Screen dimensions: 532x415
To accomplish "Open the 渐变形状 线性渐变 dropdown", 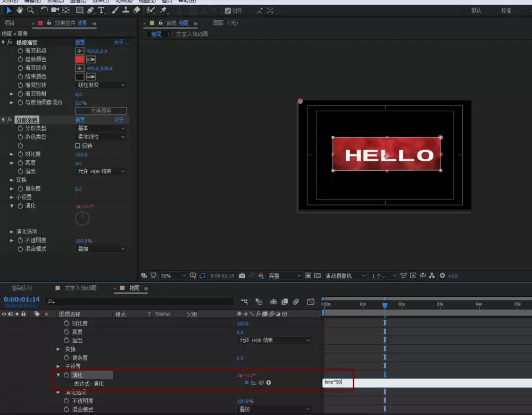I will point(101,85).
